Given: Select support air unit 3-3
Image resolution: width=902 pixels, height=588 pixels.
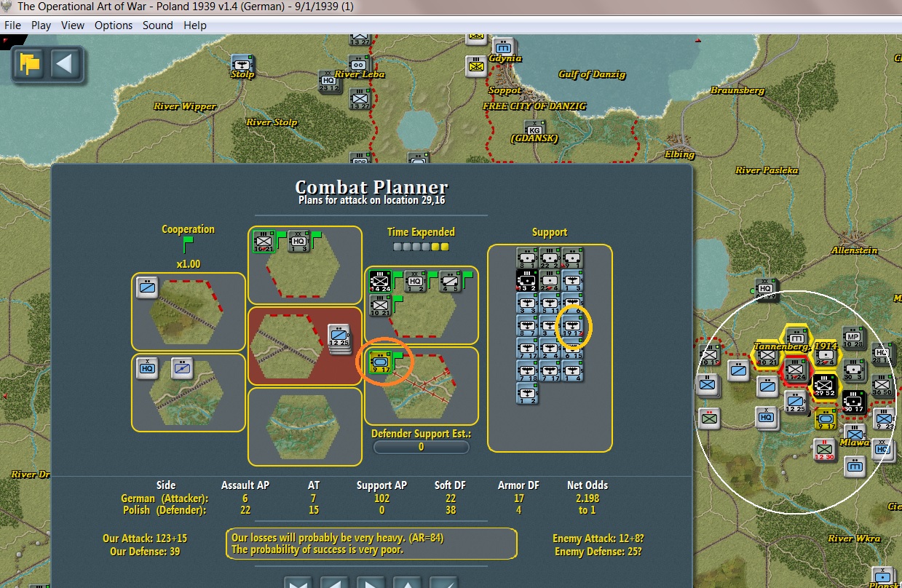Looking at the screenshot, I should pos(527,303).
